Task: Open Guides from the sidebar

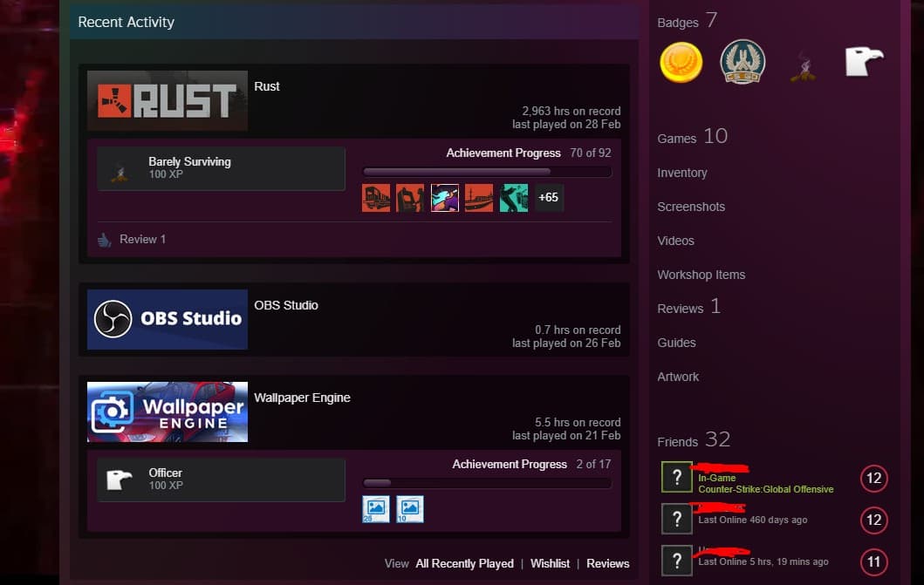Action: [676, 343]
